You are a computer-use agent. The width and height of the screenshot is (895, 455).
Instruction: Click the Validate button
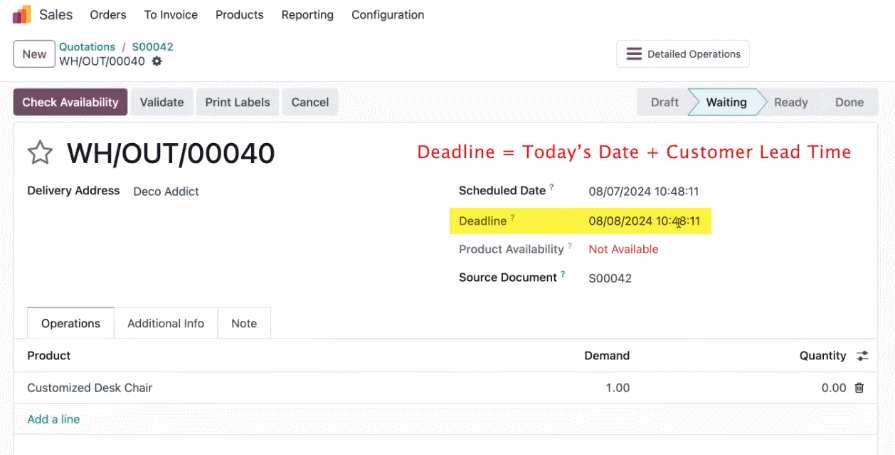click(162, 102)
